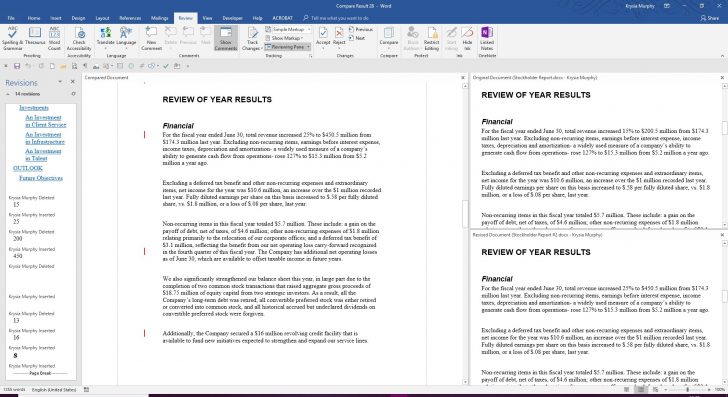
Task: Open Spelling & Grammar check
Action: [13, 38]
